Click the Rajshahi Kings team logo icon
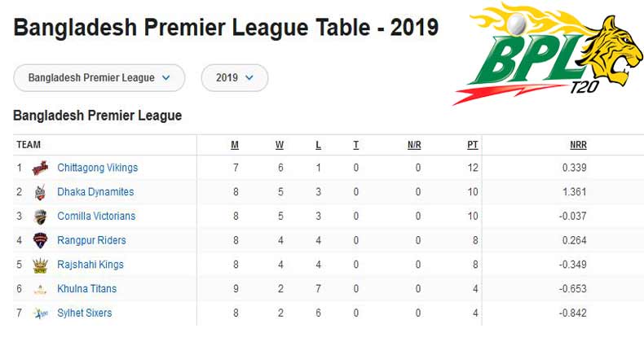Image resolution: width=644 pixels, height=346 pixels. pos(40,265)
